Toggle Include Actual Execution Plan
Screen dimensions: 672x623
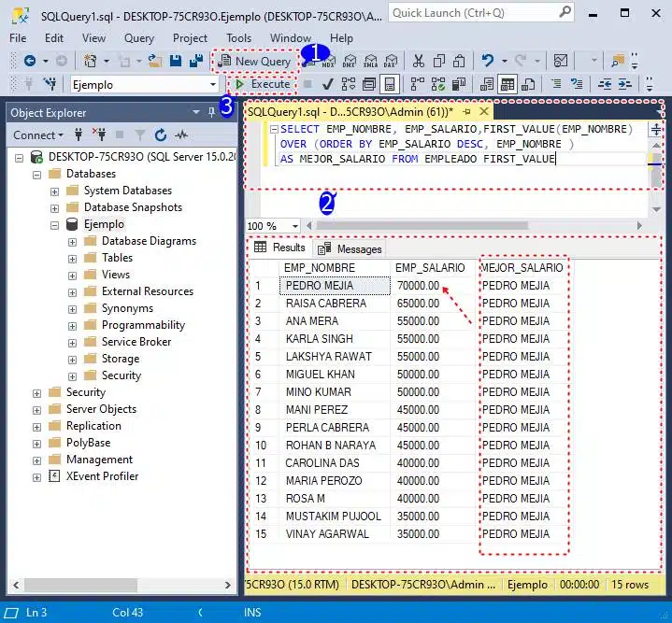point(417,84)
